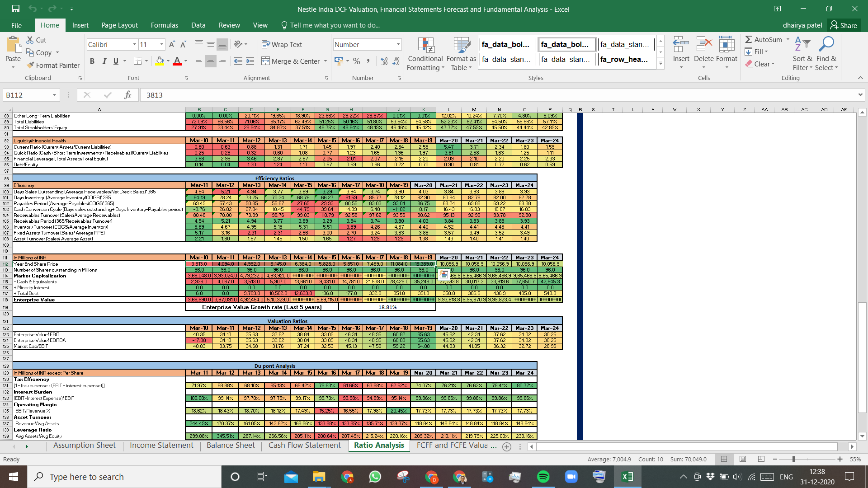The image size is (868, 488).
Task: Switch to Cash Flow Statement sheet
Action: click(x=305, y=446)
